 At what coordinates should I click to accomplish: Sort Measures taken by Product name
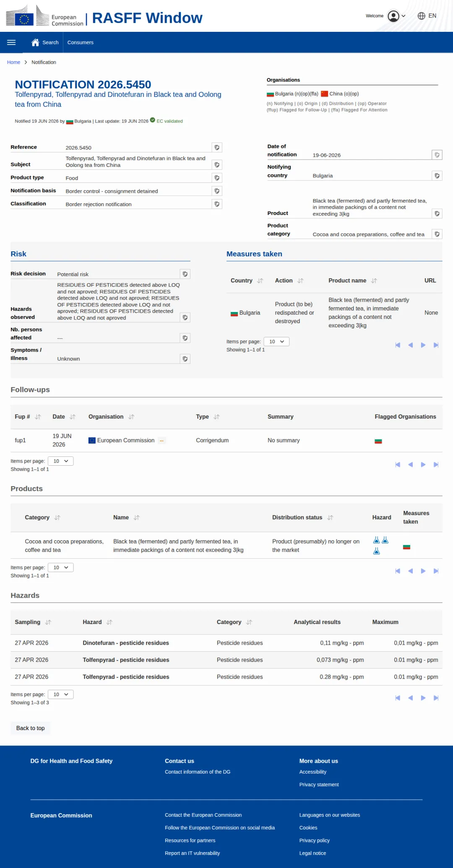[x=374, y=281]
